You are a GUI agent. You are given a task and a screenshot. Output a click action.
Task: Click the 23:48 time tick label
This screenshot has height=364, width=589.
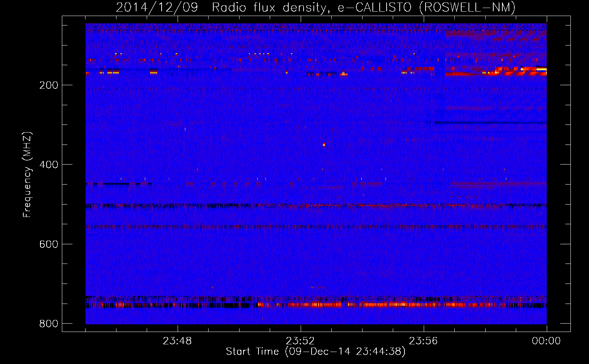(177, 341)
